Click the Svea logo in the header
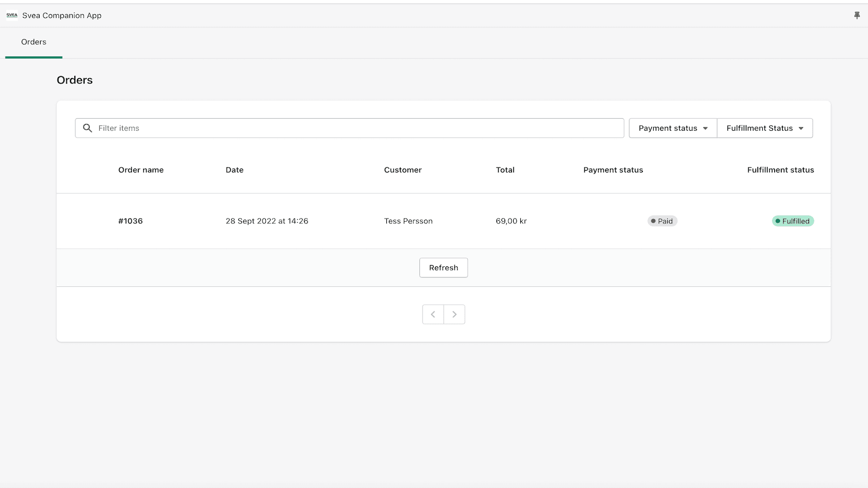 (x=12, y=15)
